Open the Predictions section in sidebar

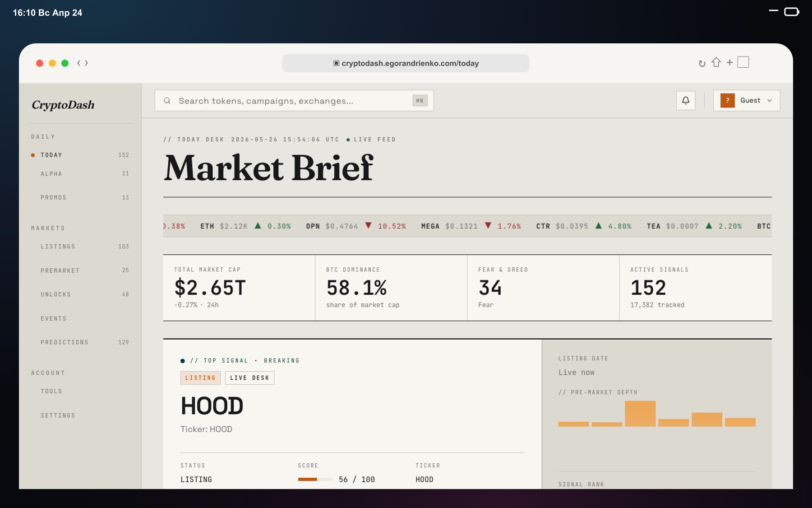click(x=80, y=342)
